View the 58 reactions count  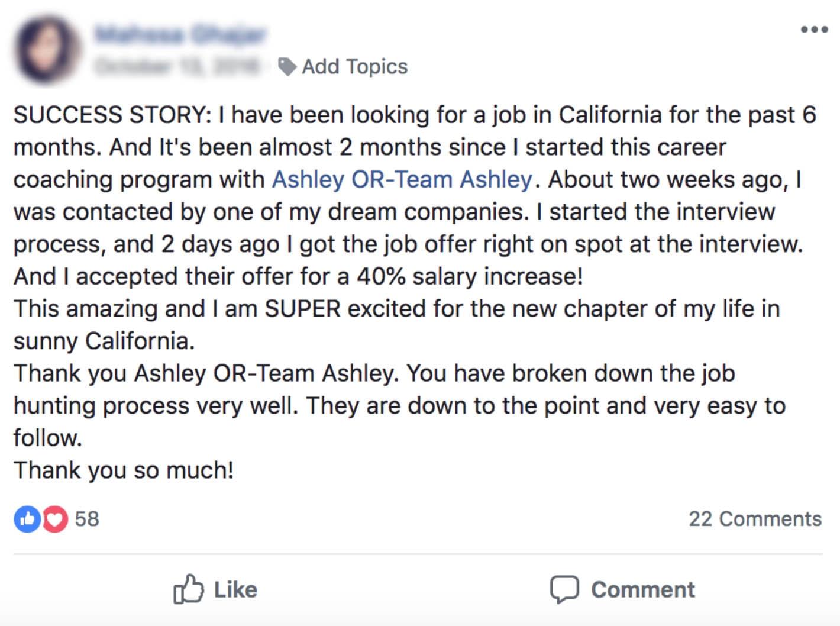pyautogui.click(x=86, y=519)
